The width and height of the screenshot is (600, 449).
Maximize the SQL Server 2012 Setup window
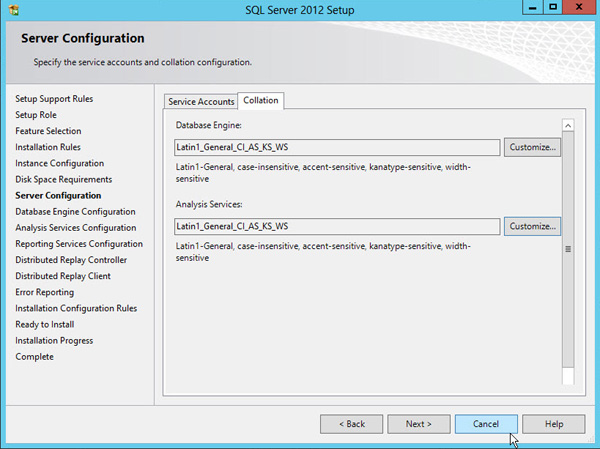(553, 7)
